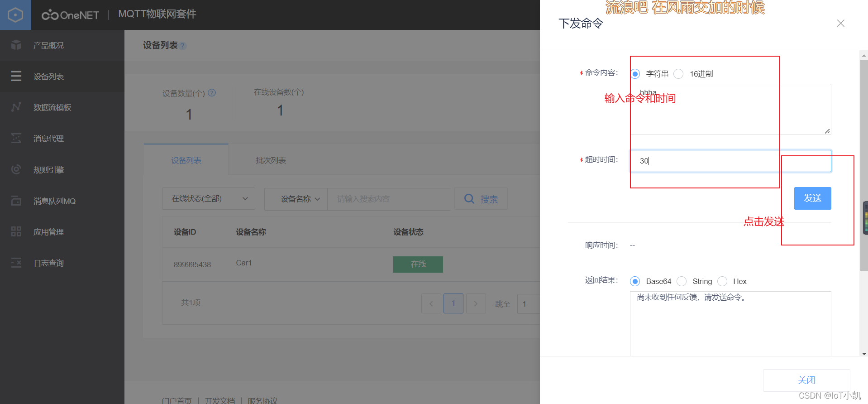Viewport: 868px width, 404px height.
Task: Open 应用管理 in the sidebar
Action: tap(62, 232)
